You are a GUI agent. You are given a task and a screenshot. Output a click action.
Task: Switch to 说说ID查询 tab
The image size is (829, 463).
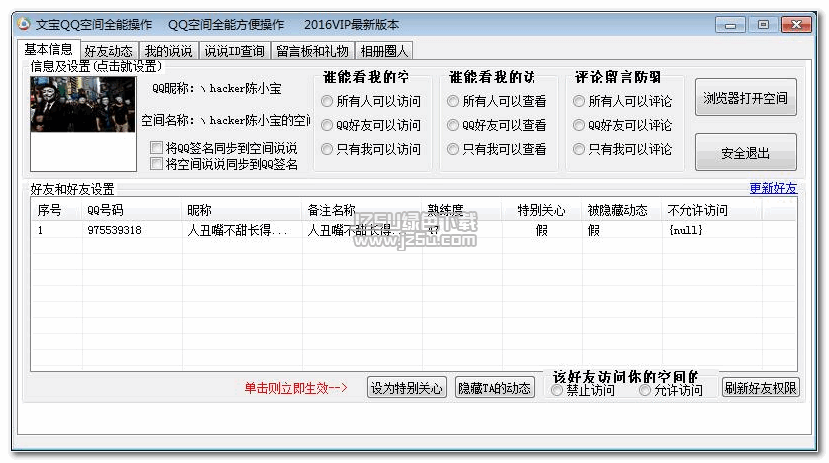click(235, 51)
